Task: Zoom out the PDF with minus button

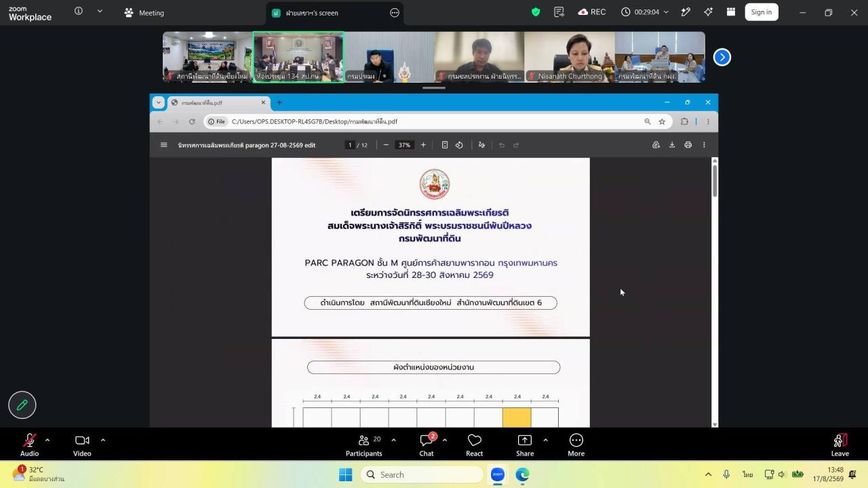Action: 386,145
